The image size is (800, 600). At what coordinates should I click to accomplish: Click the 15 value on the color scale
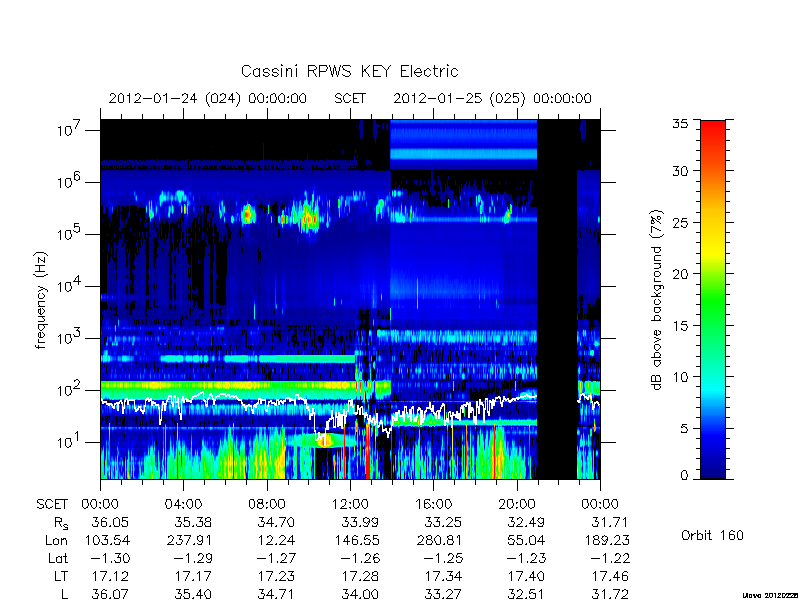[x=679, y=326]
